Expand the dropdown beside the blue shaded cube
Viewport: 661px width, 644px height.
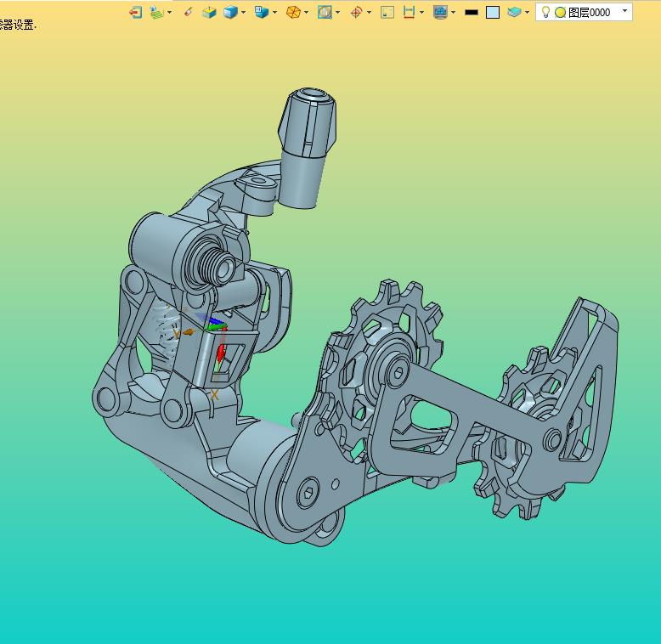244,12
